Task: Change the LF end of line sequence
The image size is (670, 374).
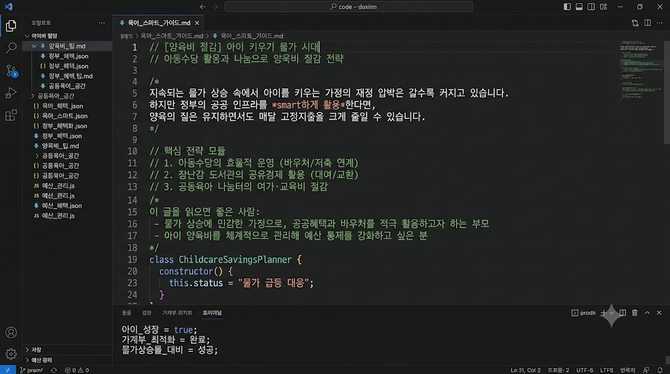Action: (x=606, y=370)
